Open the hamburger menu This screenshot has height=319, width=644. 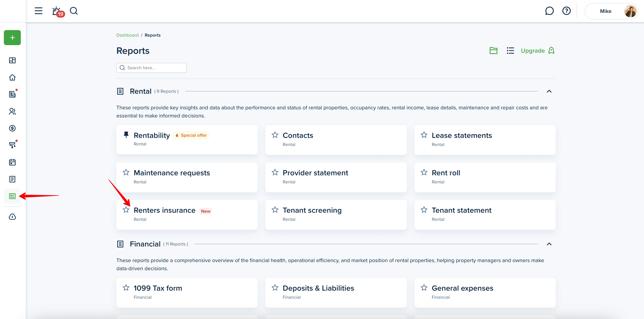pyautogui.click(x=38, y=11)
